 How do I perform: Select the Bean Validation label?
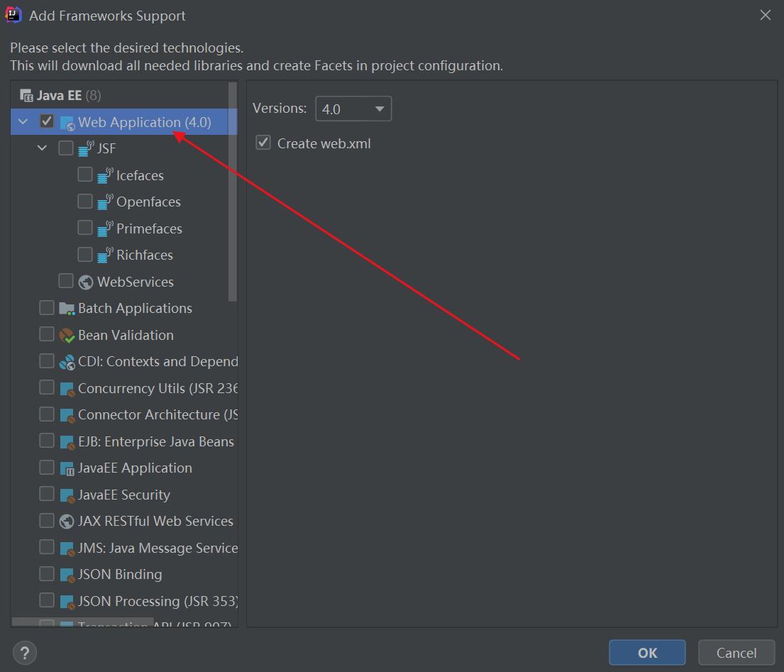[x=126, y=335]
